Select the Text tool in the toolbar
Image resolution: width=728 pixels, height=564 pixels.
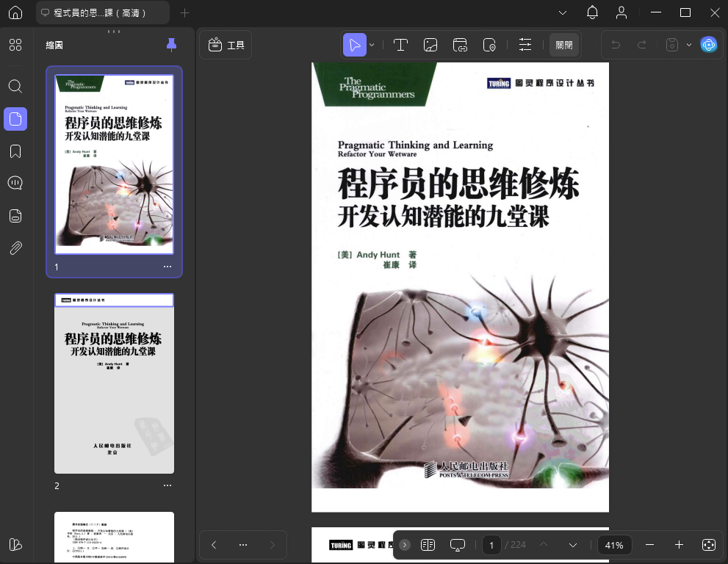pyautogui.click(x=400, y=44)
